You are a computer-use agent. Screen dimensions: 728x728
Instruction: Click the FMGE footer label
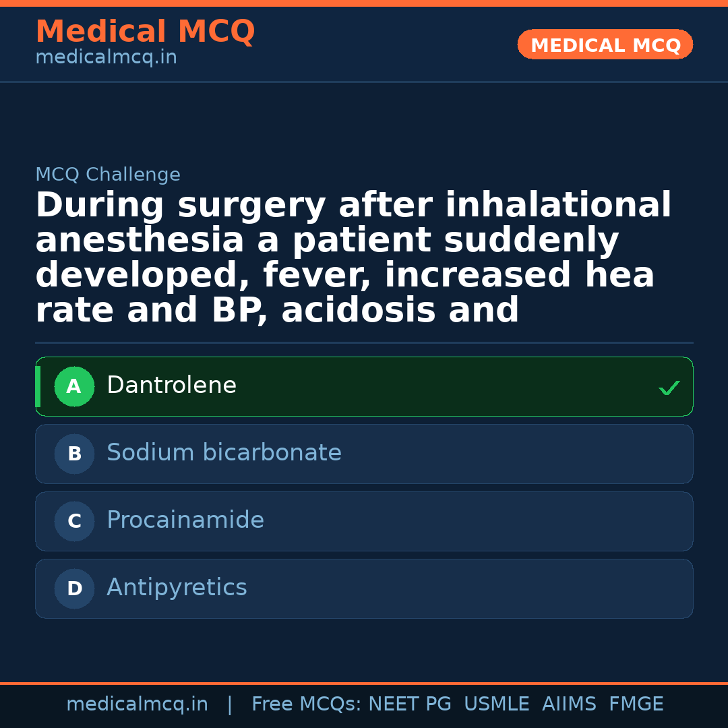[x=636, y=704]
